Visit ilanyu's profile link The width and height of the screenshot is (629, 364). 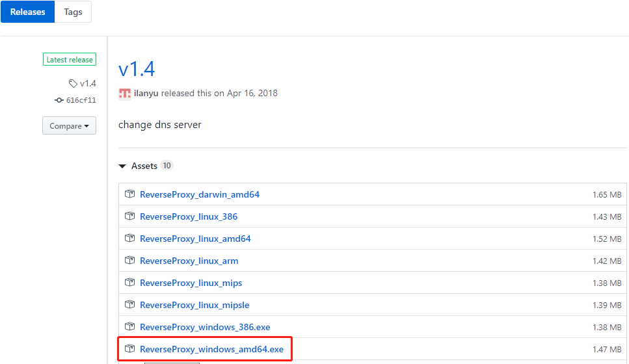pos(146,93)
